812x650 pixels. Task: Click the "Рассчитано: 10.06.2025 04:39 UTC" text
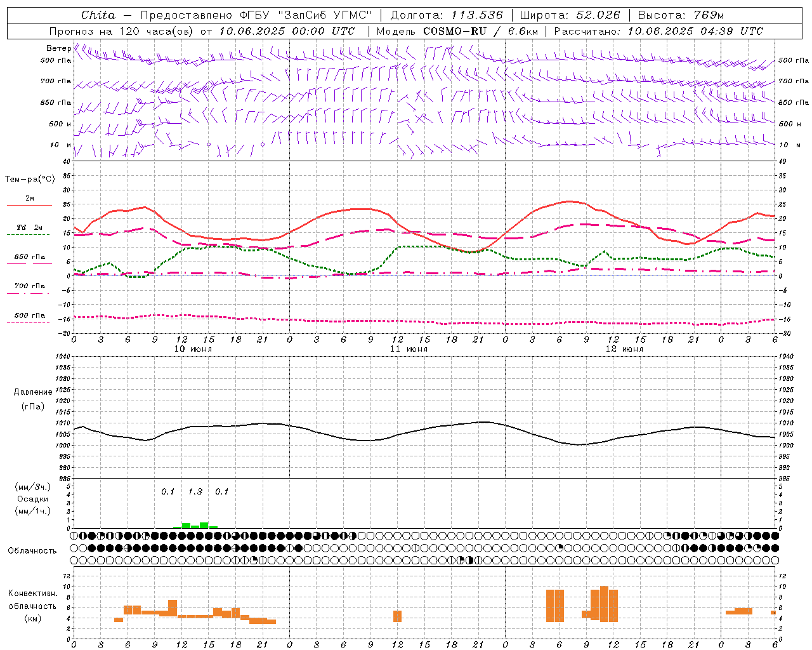pyautogui.click(x=658, y=31)
